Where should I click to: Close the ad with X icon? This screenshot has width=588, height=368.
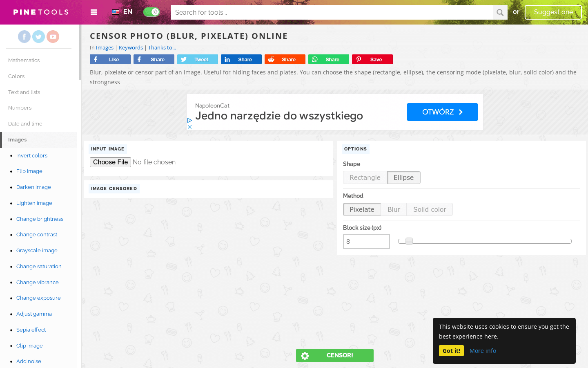(189, 127)
